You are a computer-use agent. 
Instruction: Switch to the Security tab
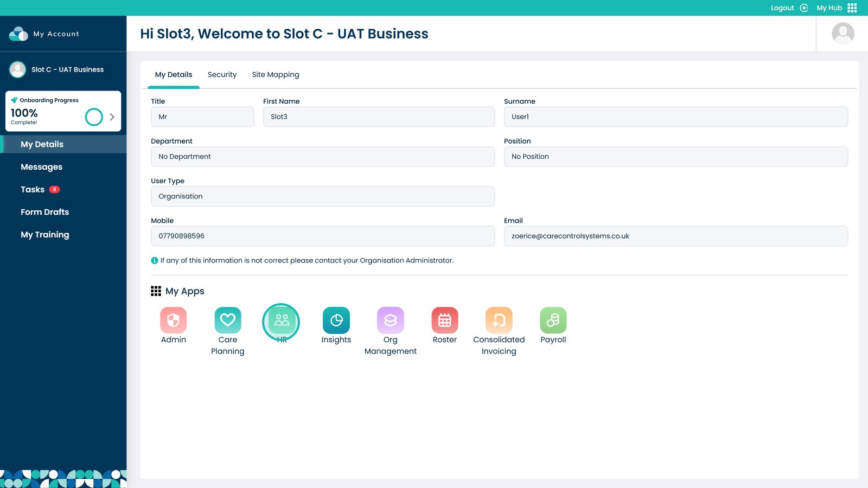[222, 75]
